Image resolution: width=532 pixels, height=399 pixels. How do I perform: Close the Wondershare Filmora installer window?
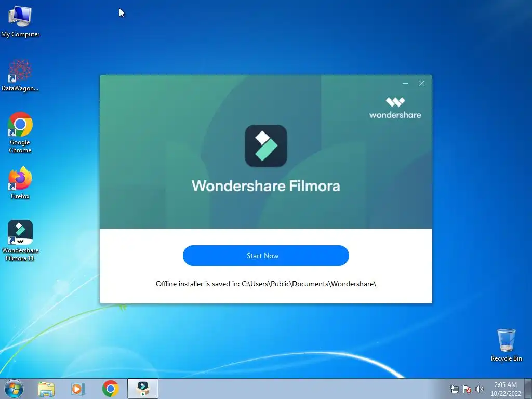pos(422,83)
